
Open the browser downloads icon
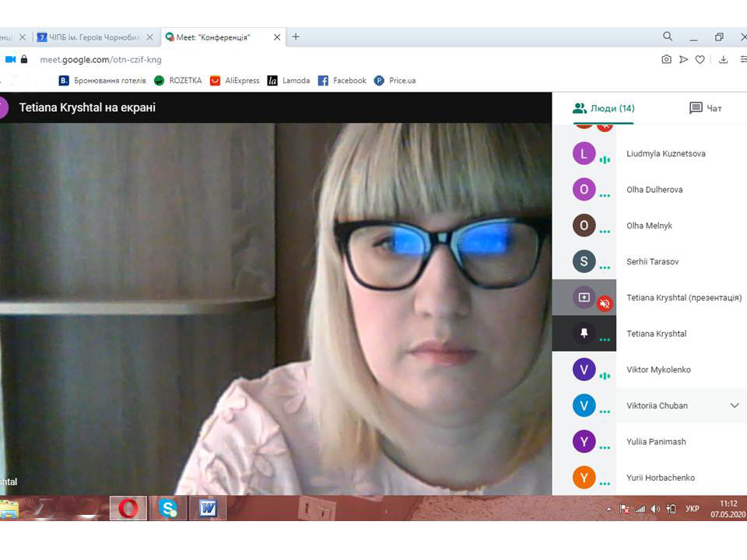point(723,60)
